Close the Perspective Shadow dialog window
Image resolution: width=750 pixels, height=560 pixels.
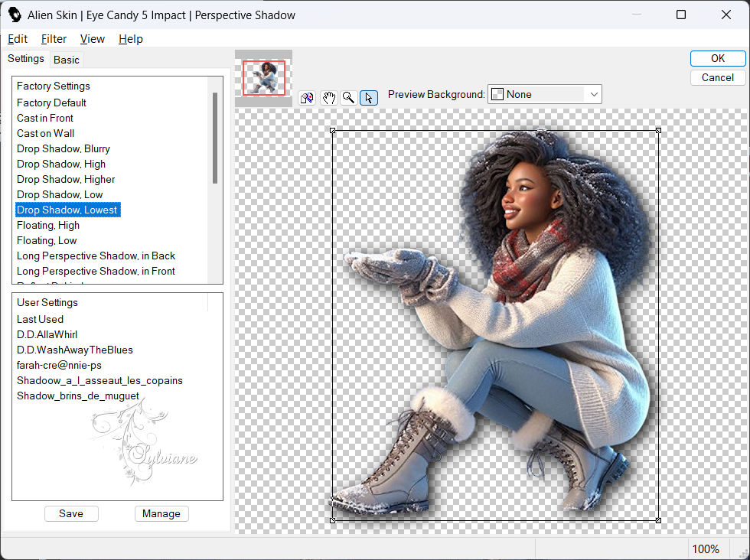click(x=726, y=15)
